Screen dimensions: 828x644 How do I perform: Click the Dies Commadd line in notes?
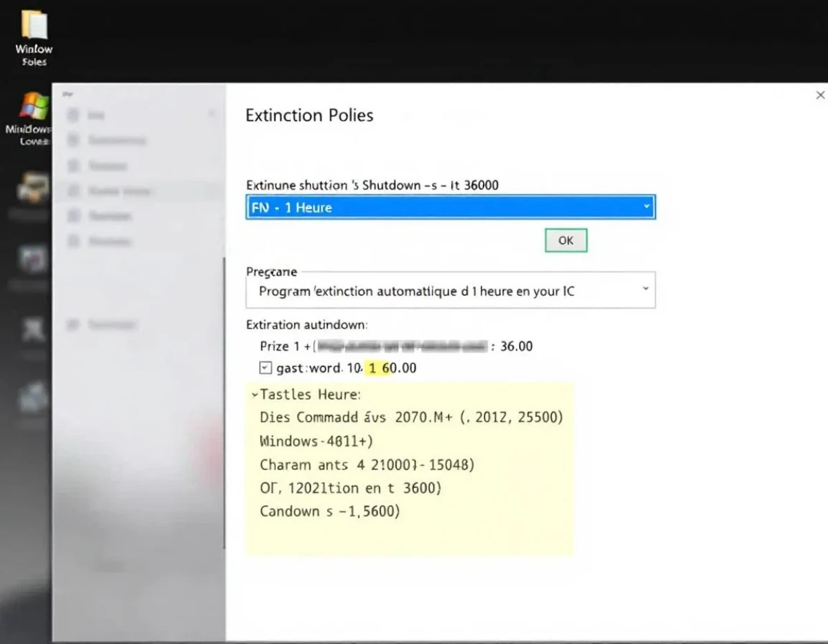pyautogui.click(x=412, y=418)
